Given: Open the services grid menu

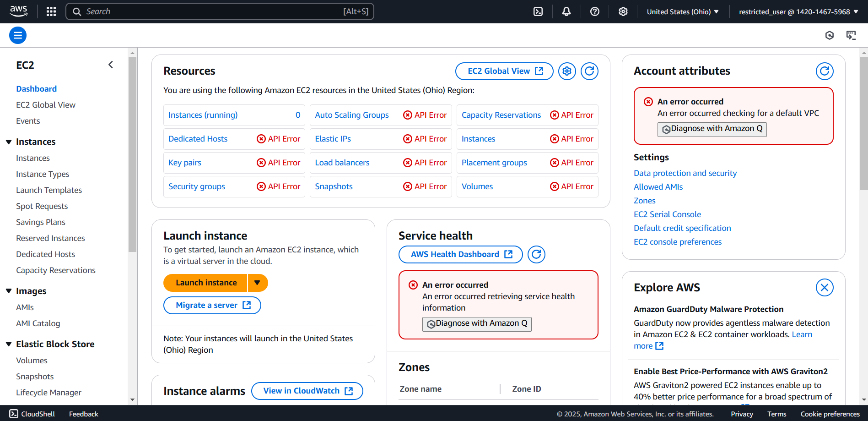Looking at the screenshot, I should point(51,11).
